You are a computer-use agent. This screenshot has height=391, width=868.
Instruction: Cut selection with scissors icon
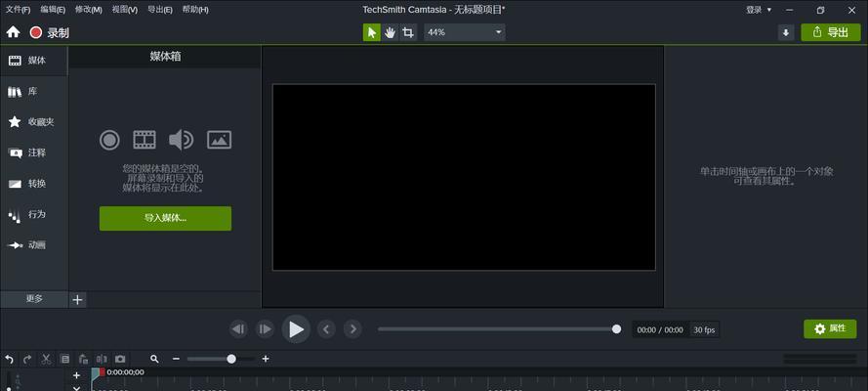pyautogui.click(x=47, y=360)
